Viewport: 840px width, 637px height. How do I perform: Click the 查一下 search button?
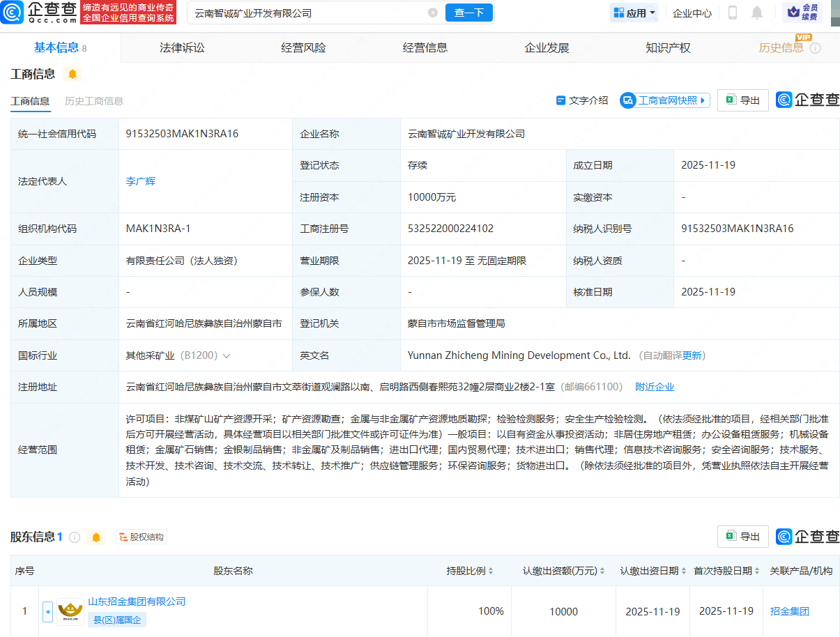[x=468, y=13]
